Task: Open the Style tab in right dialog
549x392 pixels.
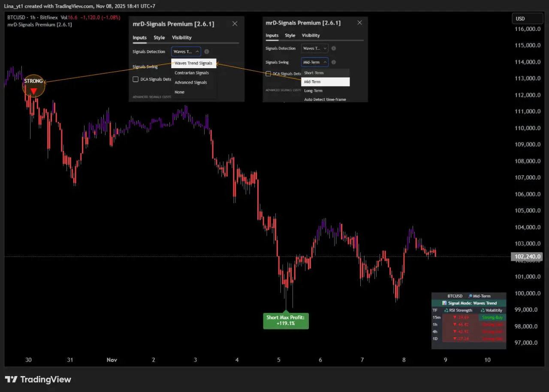Action: pyautogui.click(x=290, y=36)
